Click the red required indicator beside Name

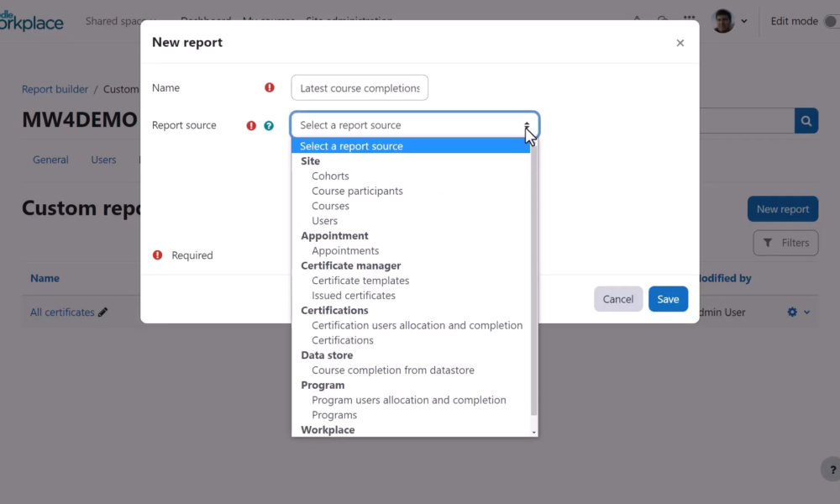click(269, 87)
